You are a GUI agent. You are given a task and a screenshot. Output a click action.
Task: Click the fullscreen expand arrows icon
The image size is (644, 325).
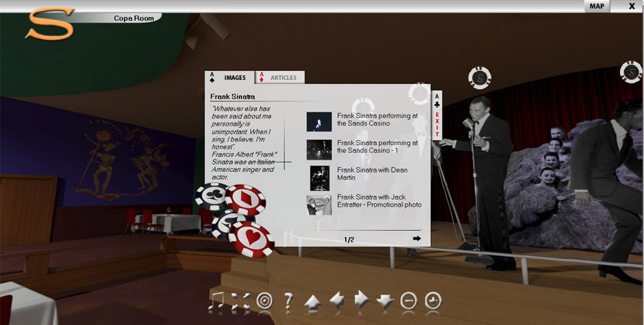tap(240, 301)
